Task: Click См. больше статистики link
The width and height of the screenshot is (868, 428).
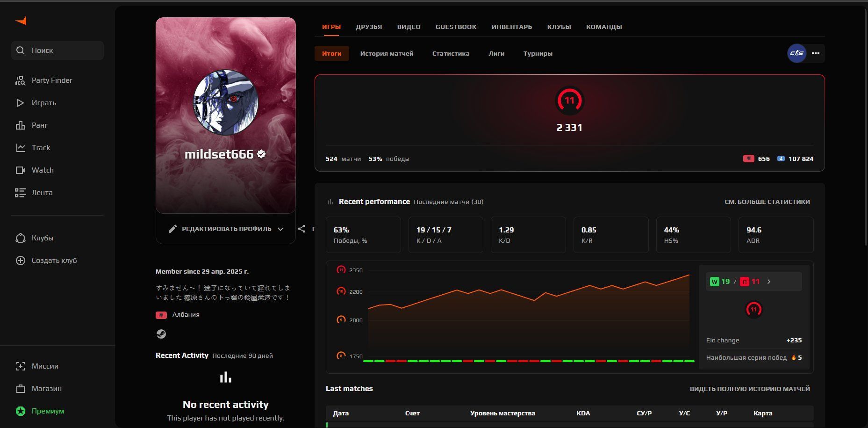Action: pos(767,202)
